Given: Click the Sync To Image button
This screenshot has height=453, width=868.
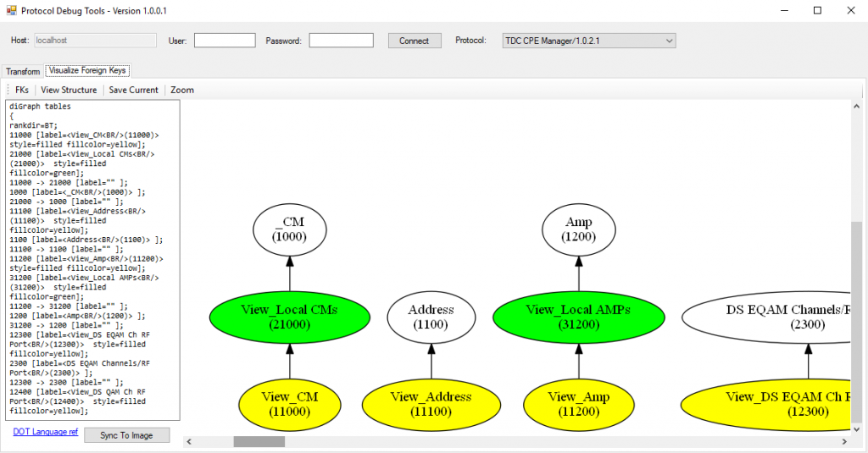Looking at the screenshot, I should (126, 435).
